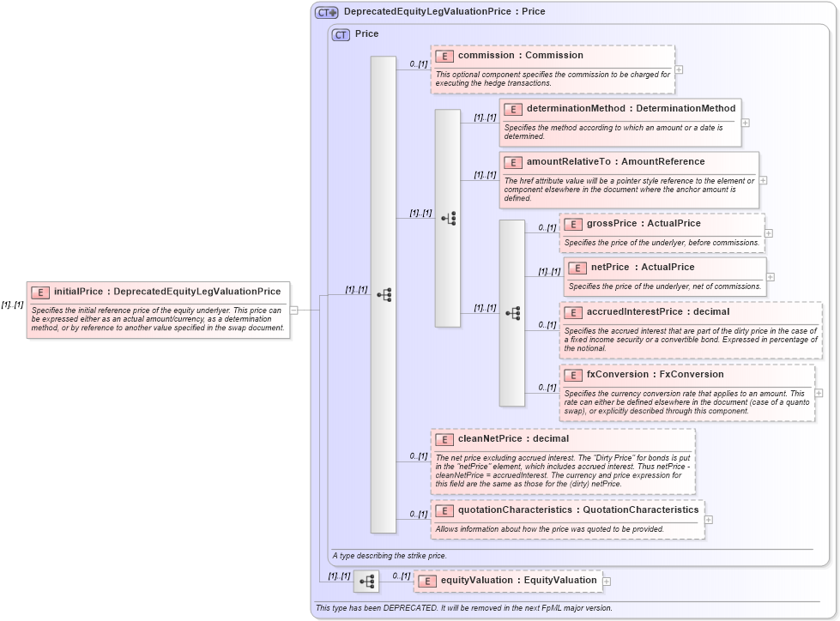The image size is (840, 621).
Task: Expand the determinationMethod element details
Action: (x=746, y=123)
